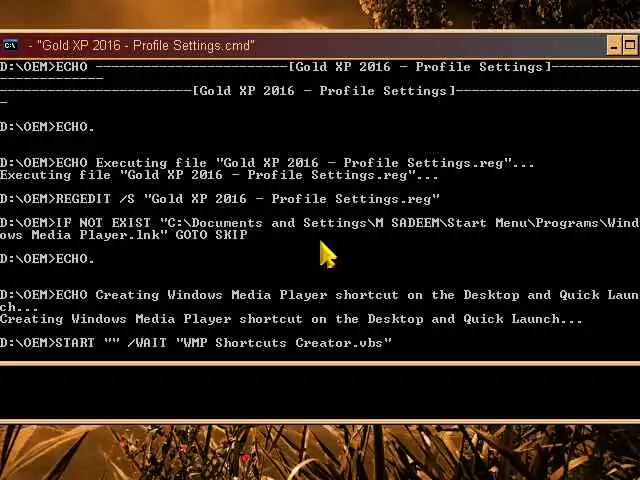Click the cmd icon in the title bar

click(x=10, y=45)
